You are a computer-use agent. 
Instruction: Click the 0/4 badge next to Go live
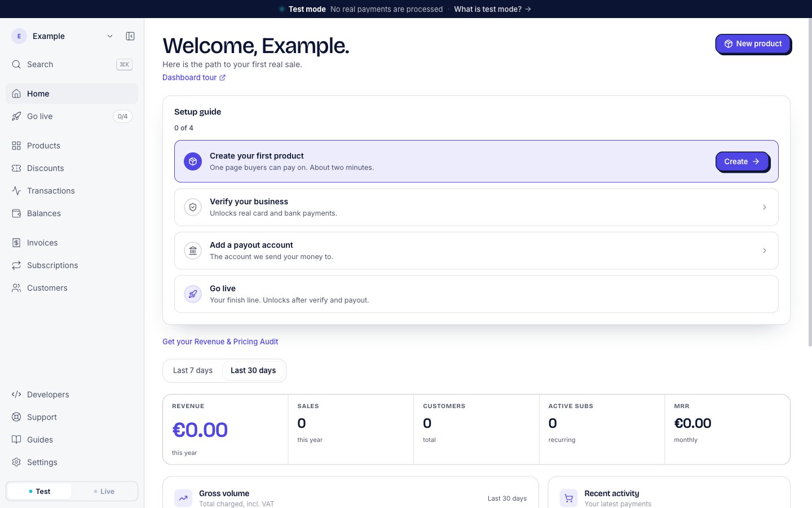pos(122,116)
